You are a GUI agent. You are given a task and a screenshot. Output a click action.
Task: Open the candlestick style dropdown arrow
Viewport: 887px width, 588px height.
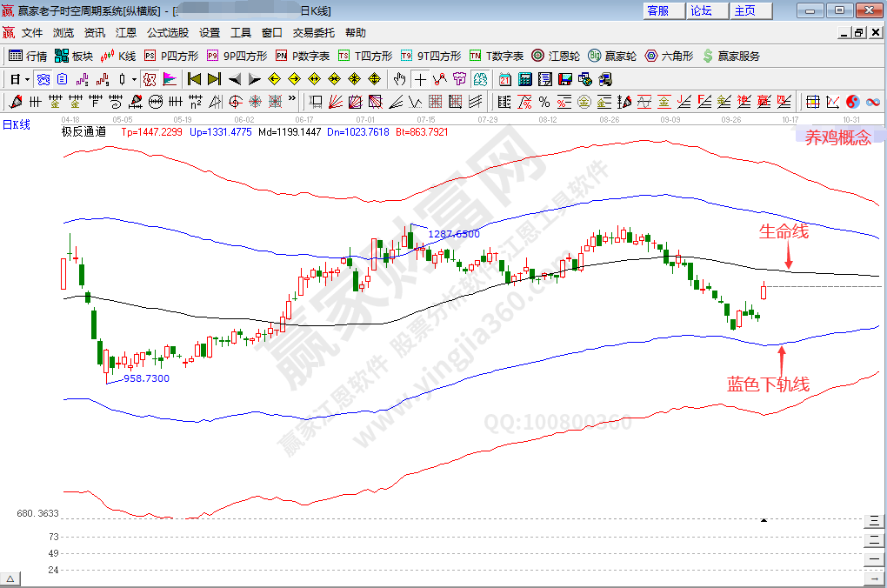click(134, 79)
